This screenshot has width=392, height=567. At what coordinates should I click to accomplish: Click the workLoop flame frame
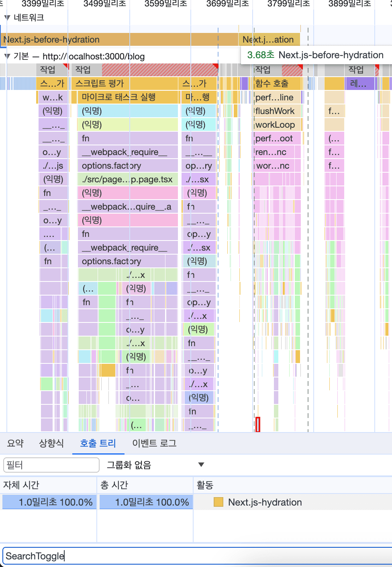pos(276,124)
